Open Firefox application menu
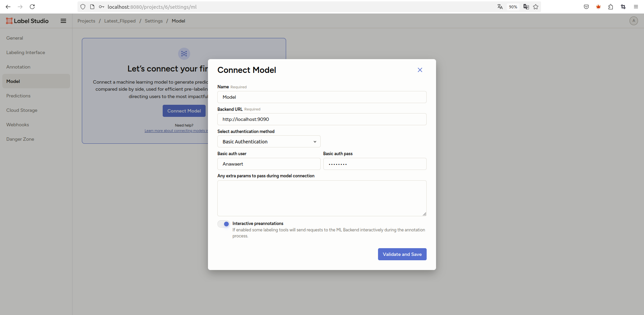The width and height of the screenshot is (644, 315). tap(636, 7)
